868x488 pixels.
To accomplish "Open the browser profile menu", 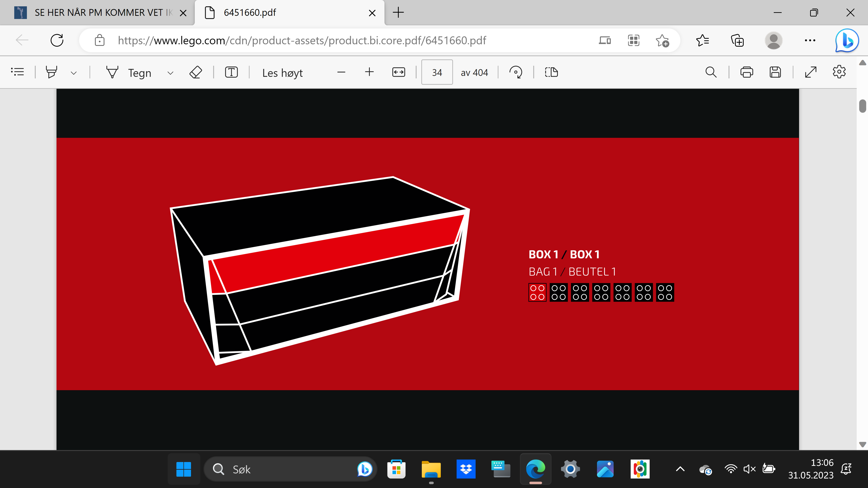I will [x=774, y=40].
